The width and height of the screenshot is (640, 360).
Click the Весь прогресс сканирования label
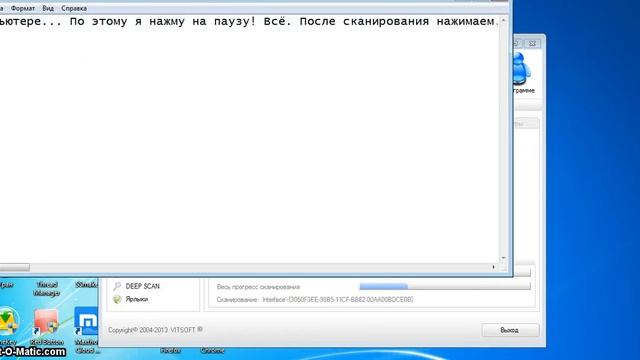pyautogui.click(x=258, y=287)
